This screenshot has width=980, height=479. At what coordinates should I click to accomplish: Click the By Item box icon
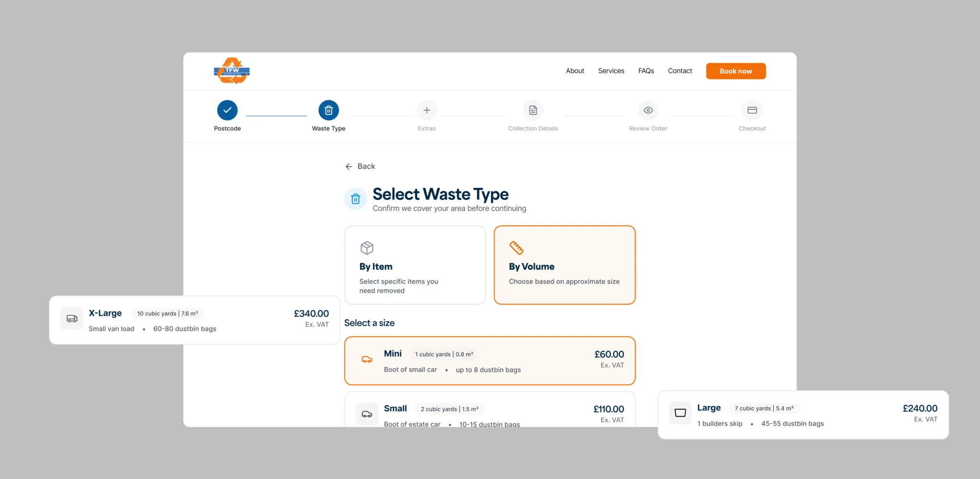pyautogui.click(x=367, y=248)
